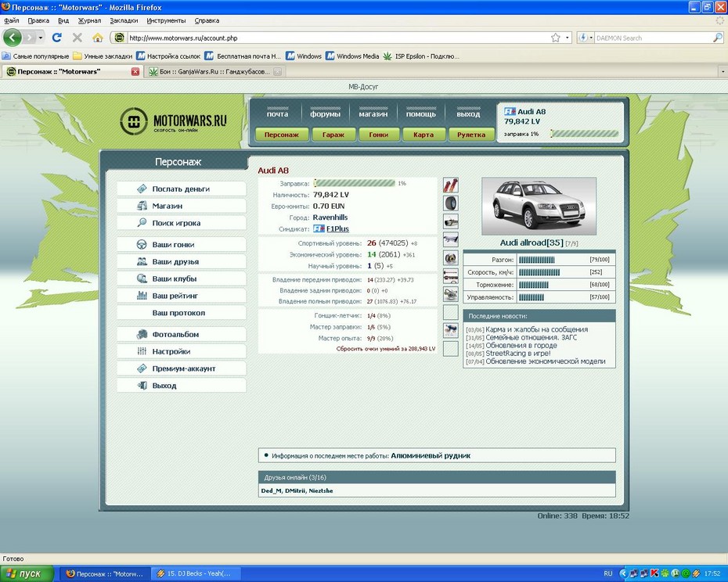The image size is (728, 582).
Task: Open the Журнал menu
Action: click(89, 20)
